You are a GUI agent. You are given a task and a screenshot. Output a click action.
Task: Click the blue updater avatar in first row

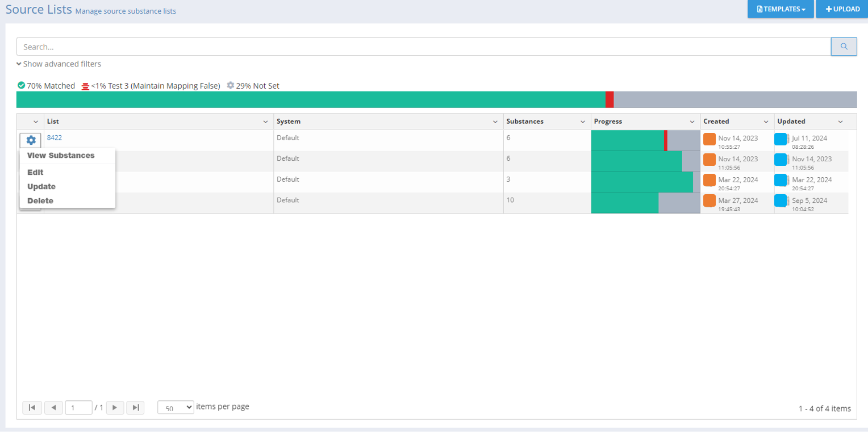click(x=781, y=139)
